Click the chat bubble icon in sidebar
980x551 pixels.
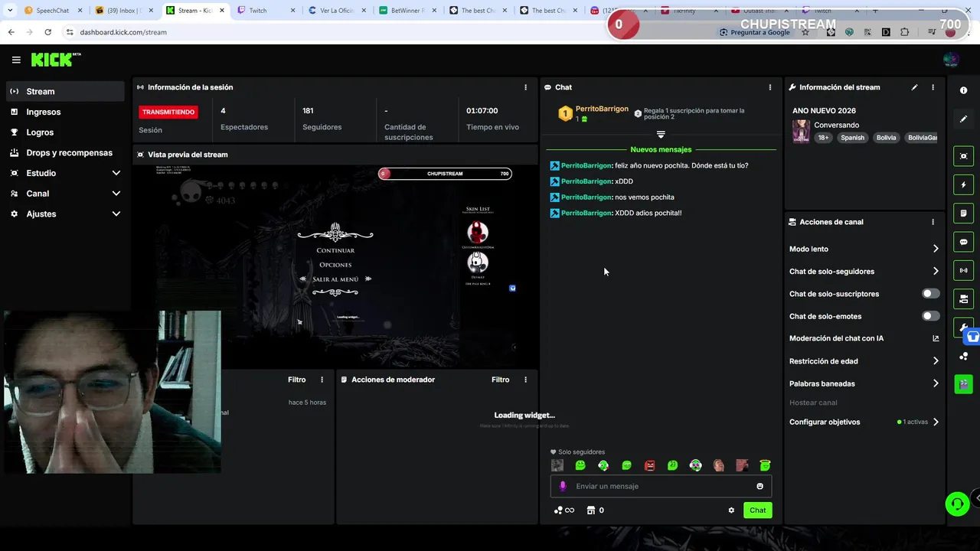click(x=963, y=242)
